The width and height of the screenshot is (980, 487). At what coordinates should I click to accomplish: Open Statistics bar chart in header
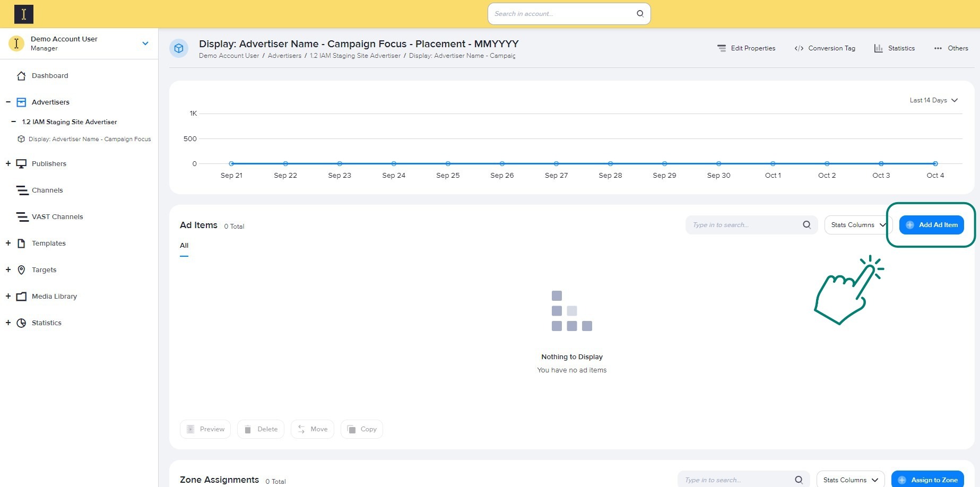tap(895, 48)
